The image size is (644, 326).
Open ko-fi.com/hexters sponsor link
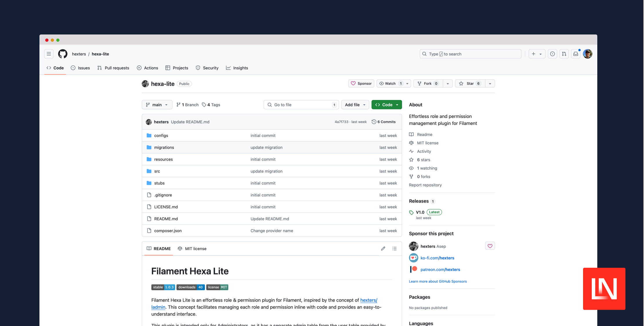click(x=437, y=257)
